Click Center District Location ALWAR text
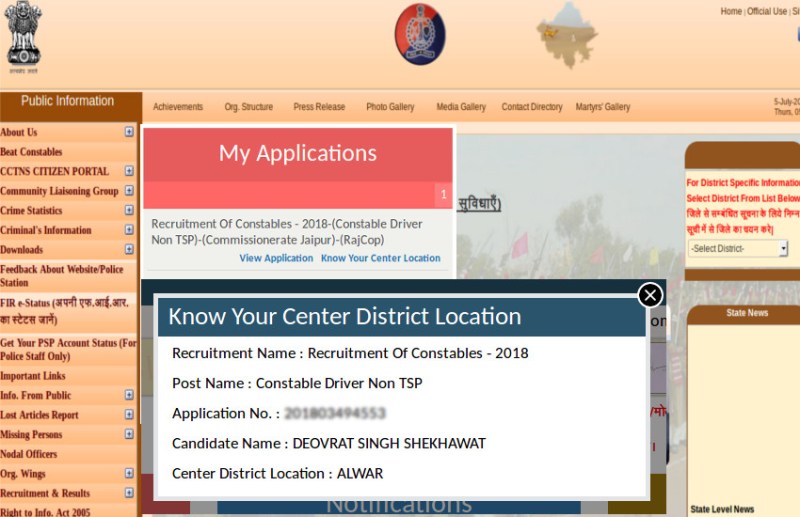800x517 pixels. pos(278,473)
